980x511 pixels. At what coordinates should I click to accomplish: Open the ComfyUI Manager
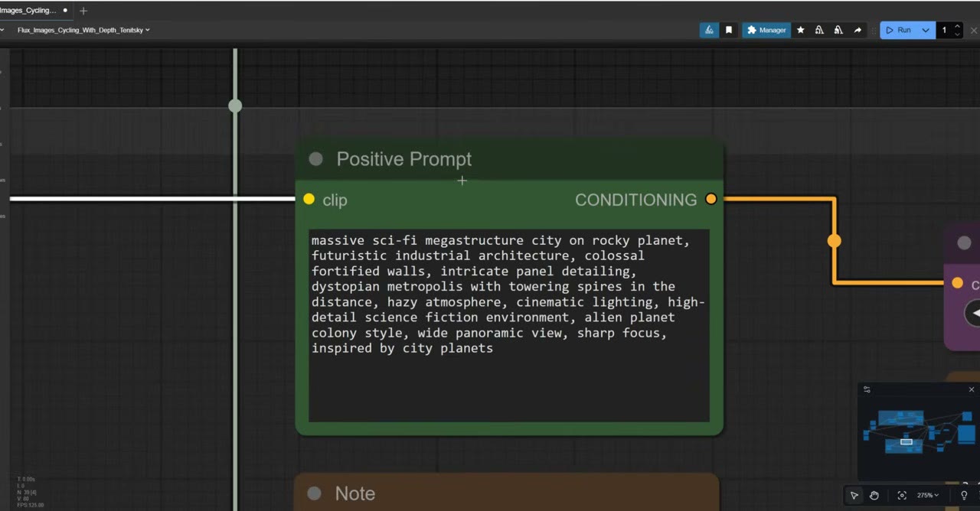(766, 30)
